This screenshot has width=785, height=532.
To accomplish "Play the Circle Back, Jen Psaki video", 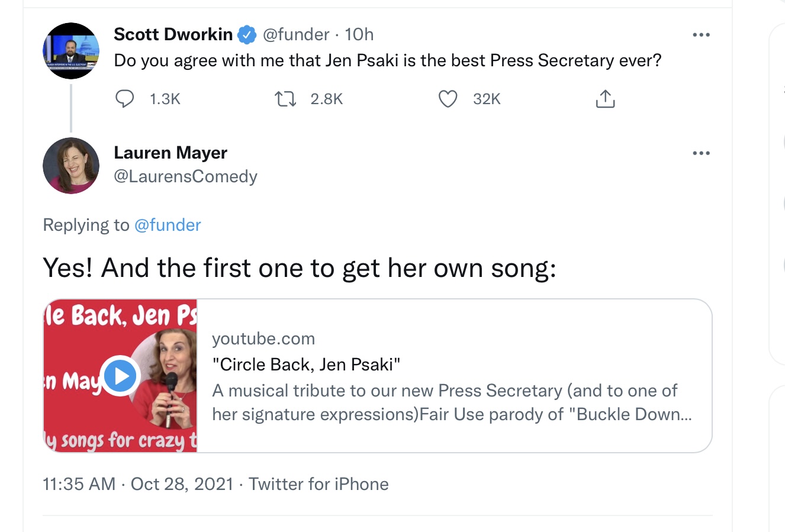I will coord(120,376).
